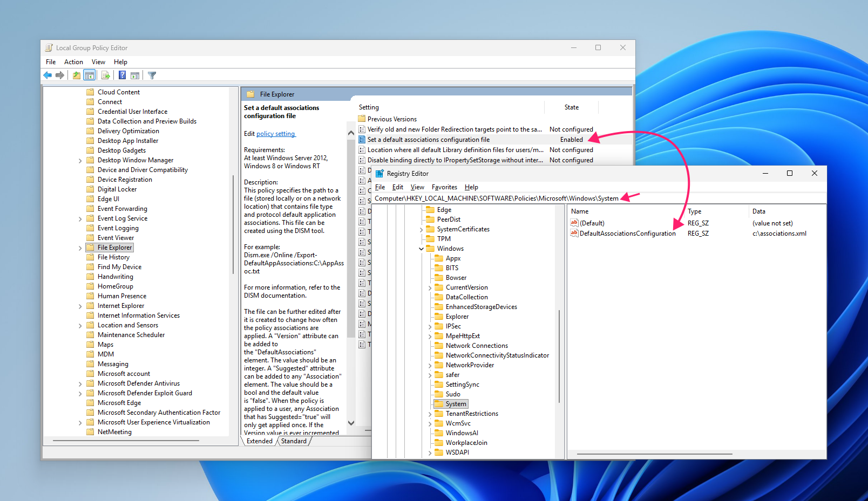The height and width of the screenshot is (501, 868).
Task: Expand the File Explorer policy node
Action: 80,248
